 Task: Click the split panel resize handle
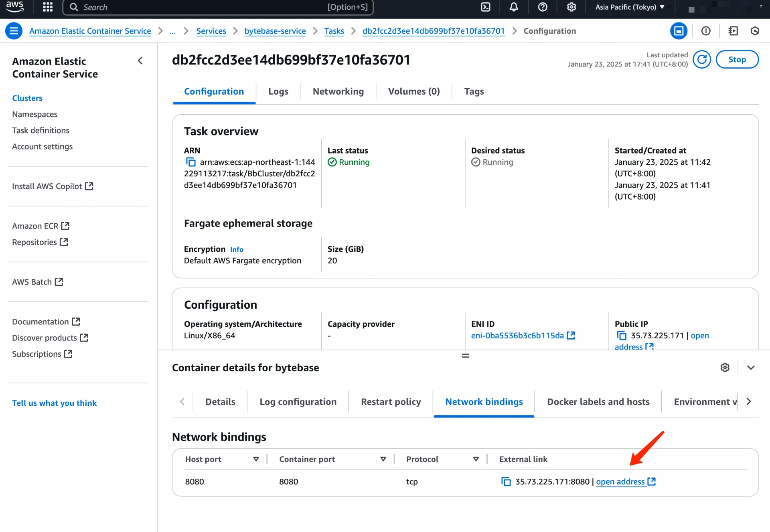(x=465, y=356)
